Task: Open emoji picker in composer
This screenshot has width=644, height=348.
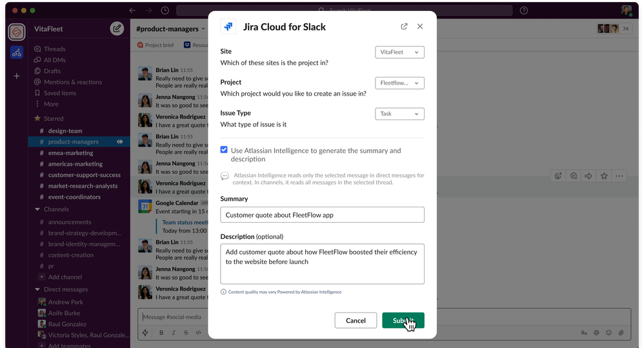Action: pyautogui.click(x=609, y=333)
